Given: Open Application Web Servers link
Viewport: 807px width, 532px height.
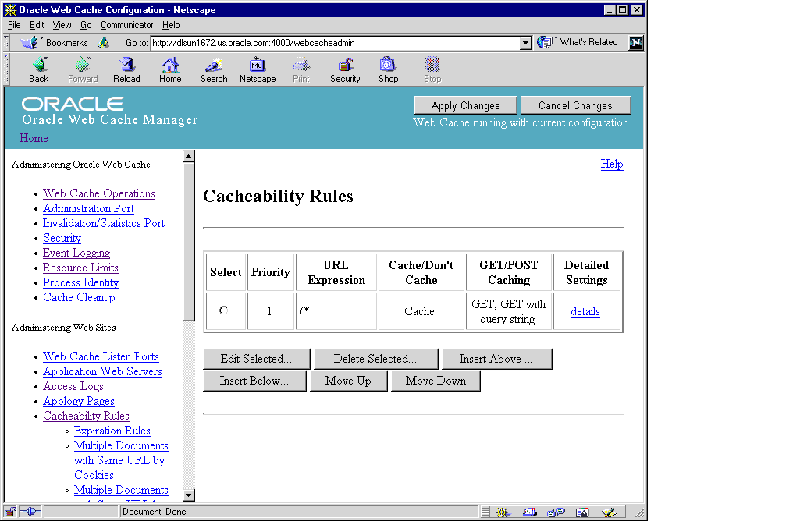Looking at the screenshot, I should (x=102, y=371).
